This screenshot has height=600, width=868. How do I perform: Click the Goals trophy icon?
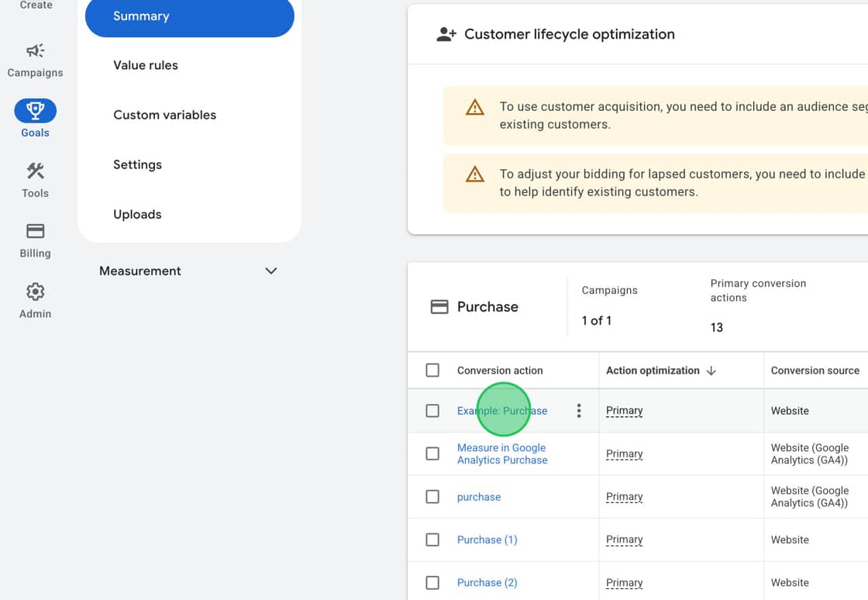coord(35,111)
